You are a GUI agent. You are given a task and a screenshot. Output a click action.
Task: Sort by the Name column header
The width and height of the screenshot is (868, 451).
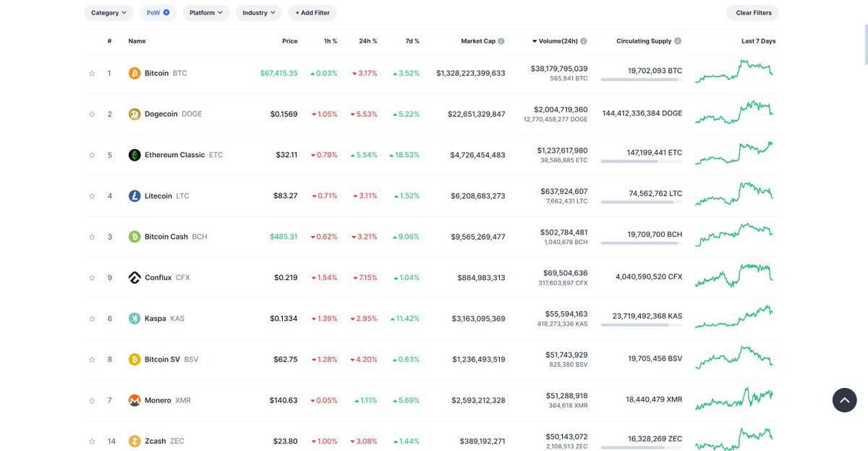coord(137,41)
